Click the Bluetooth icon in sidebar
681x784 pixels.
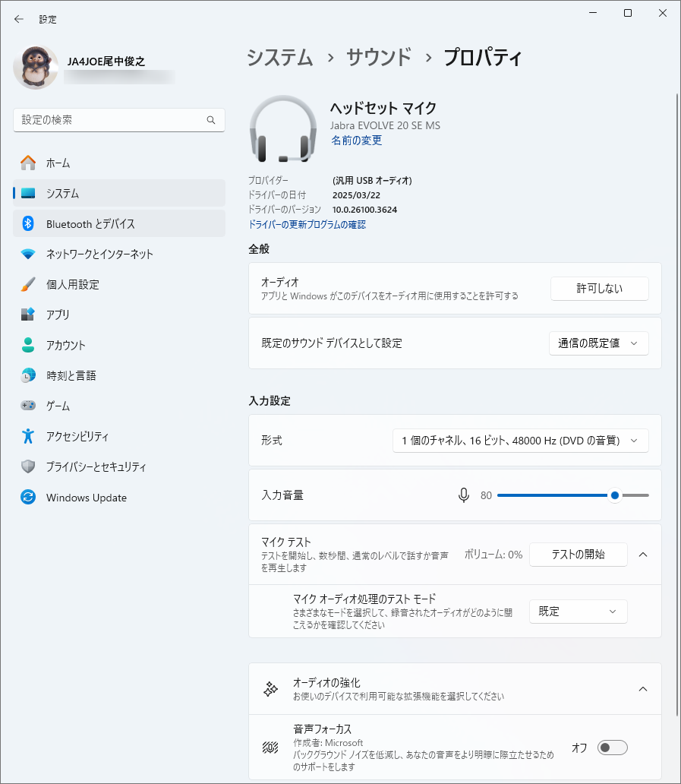click(x=28, y=223)
